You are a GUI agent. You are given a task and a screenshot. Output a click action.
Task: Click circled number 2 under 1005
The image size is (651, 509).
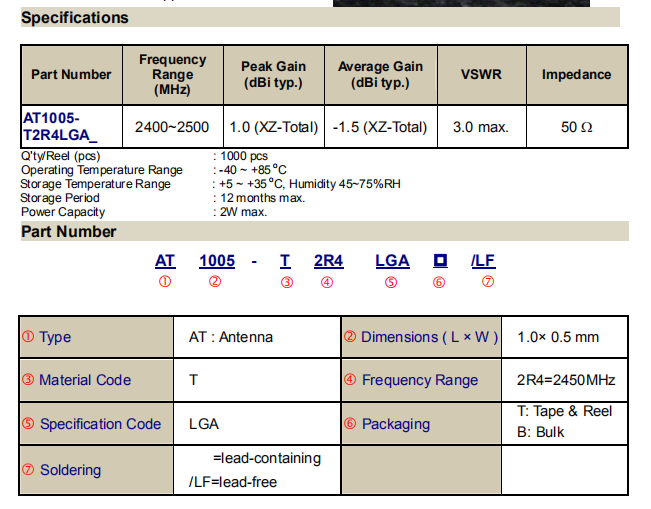215,282
